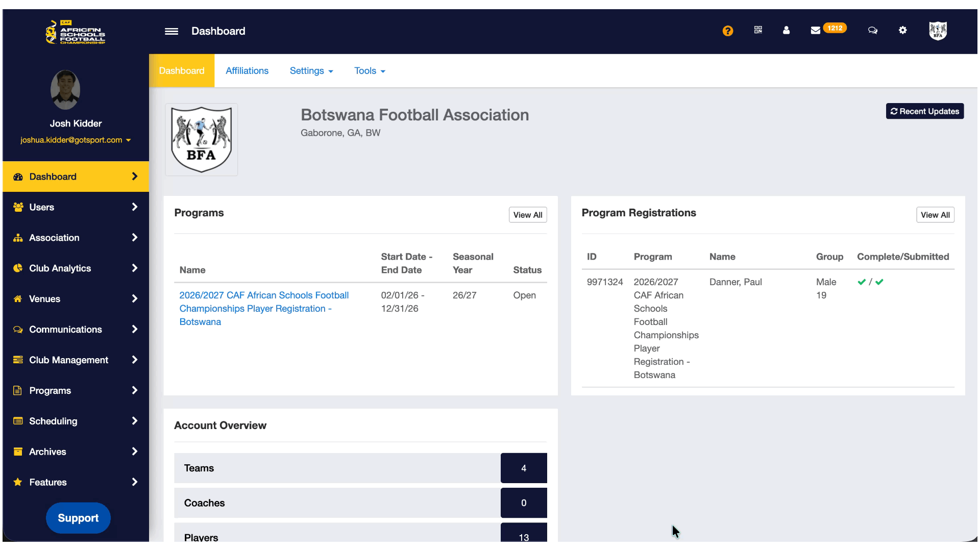Select the Scheduling sidebar menu item
This screenshot has height=551, width=980.
pyautogui.click(x=76, y=421)
